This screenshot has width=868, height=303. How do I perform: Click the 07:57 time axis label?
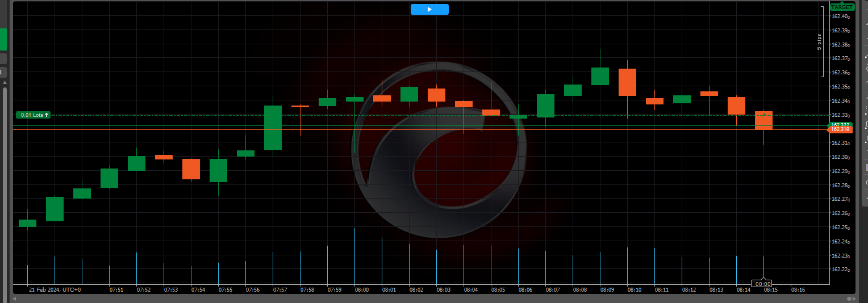click(280, 289)
